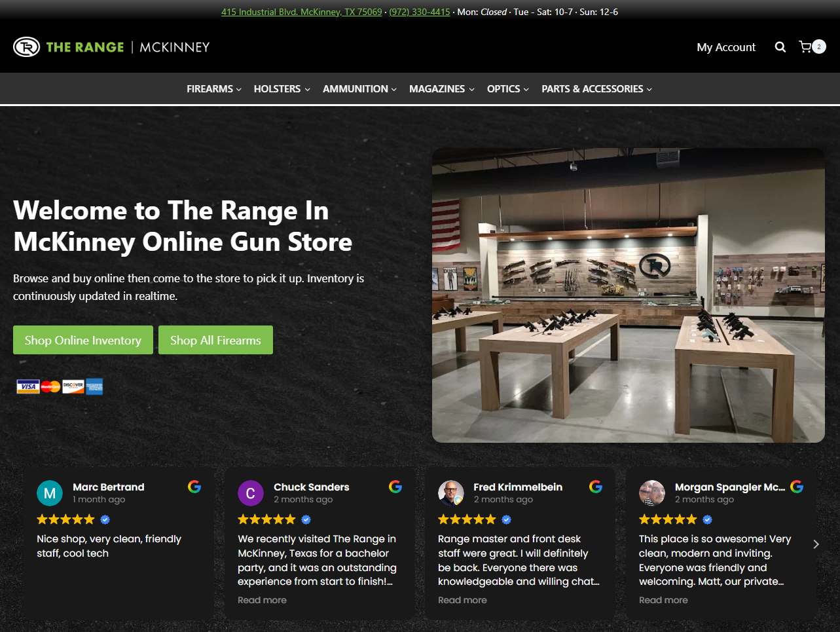Expand the Ammunition menu

click(x=359, y=89)
